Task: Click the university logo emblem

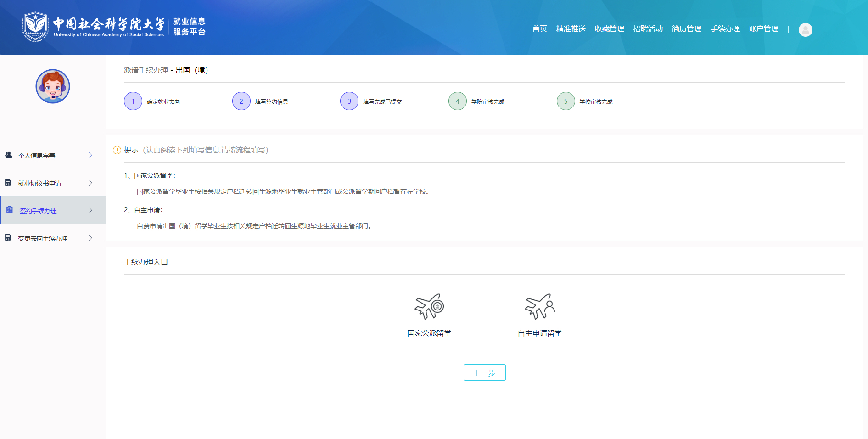Action: click(35, 27)
